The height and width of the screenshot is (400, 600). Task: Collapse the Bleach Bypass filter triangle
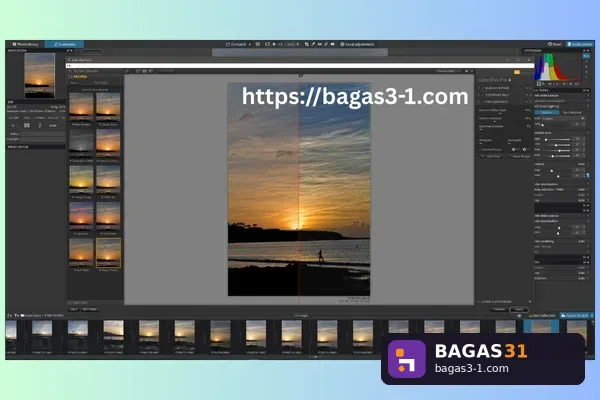479,88
